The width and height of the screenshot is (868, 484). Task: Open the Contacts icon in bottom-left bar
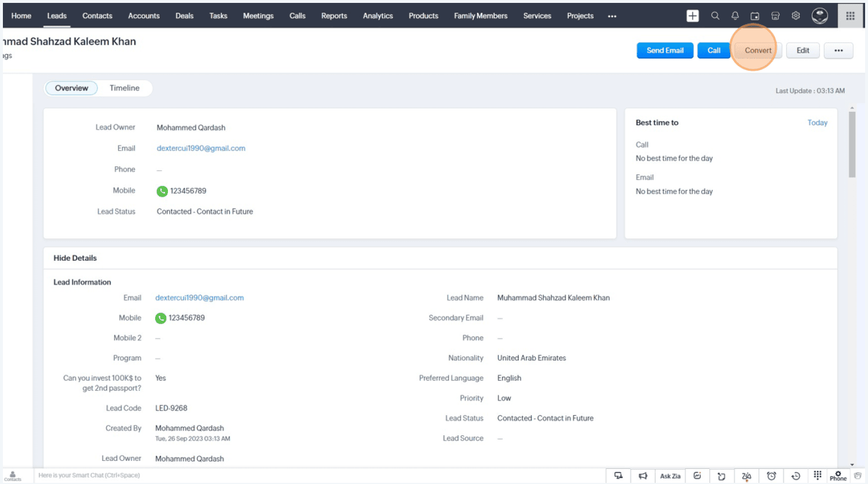[13, 476]
